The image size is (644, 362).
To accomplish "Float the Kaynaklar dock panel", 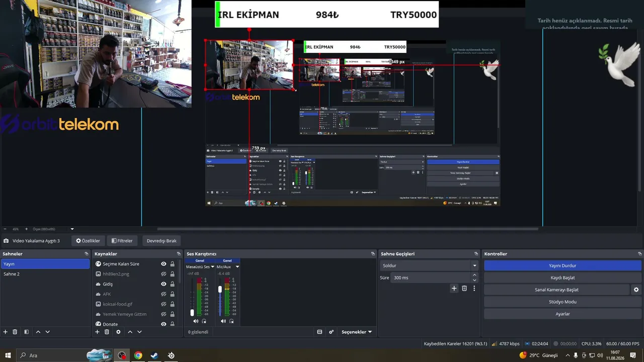I will coord(179,254).
